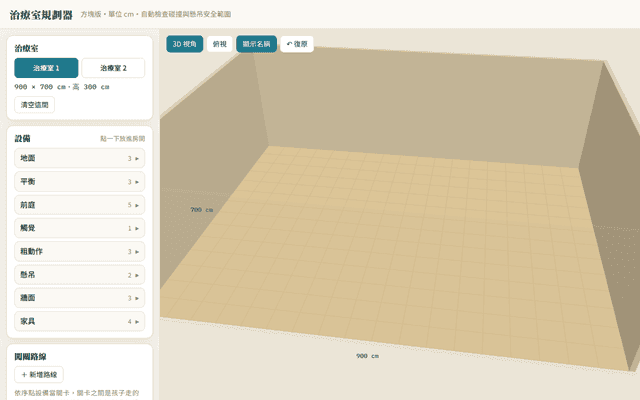Toggle the 顯示名稱 labels button

coord(256,44)
